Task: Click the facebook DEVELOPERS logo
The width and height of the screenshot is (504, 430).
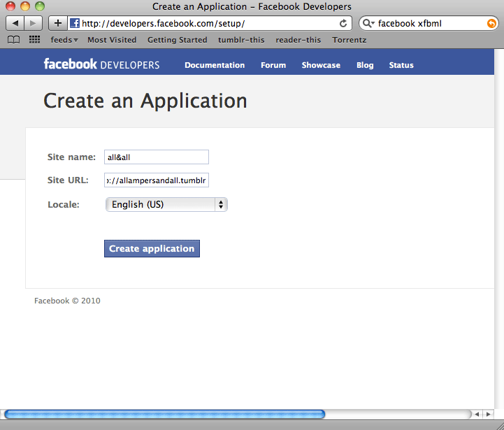Action: [101, 64]
